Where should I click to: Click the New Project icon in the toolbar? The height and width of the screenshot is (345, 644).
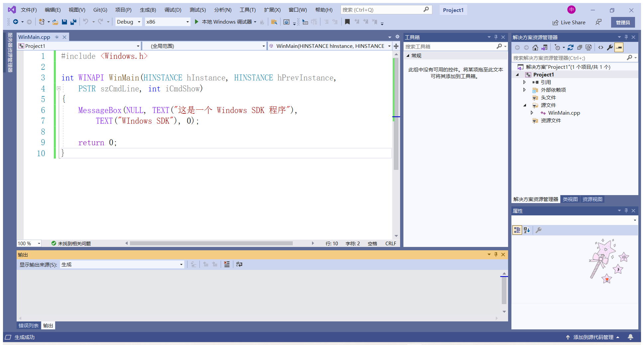42,22
